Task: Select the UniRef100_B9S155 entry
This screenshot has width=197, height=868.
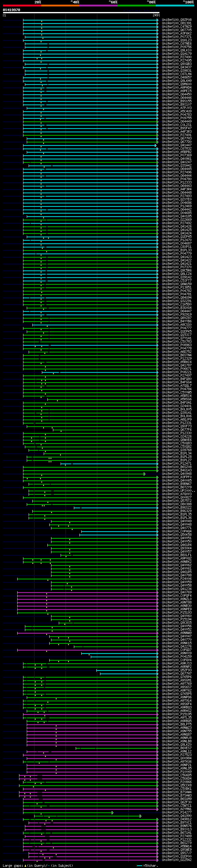Action: tap(177, 101)
